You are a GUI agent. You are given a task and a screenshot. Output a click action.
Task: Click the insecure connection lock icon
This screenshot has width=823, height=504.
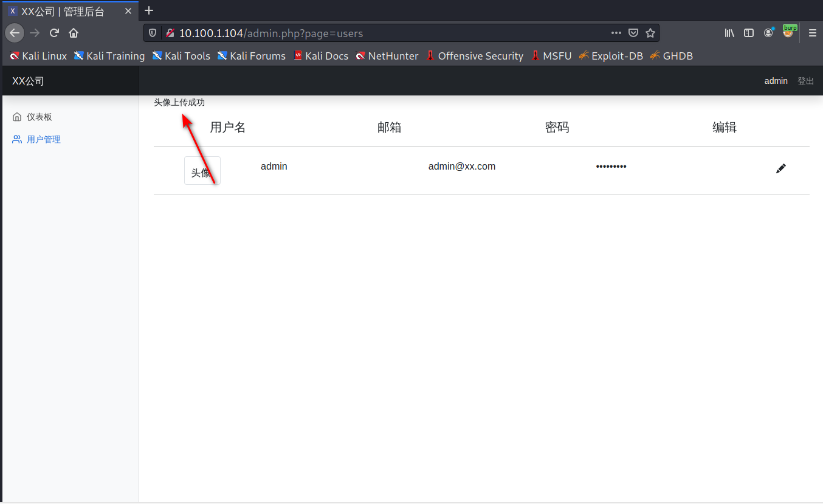point(170,33)
